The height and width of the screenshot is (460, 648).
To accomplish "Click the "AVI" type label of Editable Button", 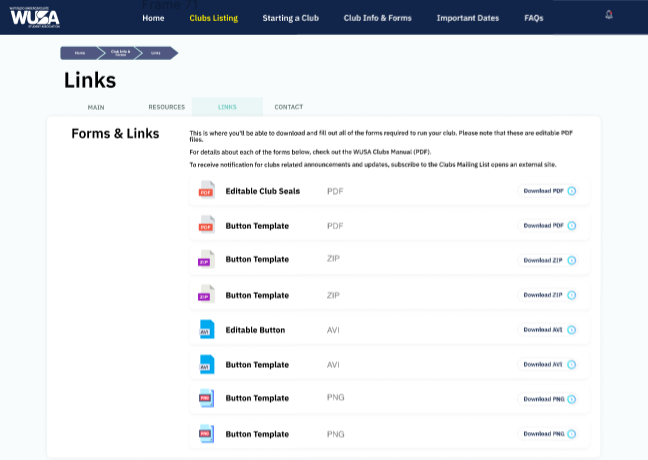I will [x=333, y=330].
